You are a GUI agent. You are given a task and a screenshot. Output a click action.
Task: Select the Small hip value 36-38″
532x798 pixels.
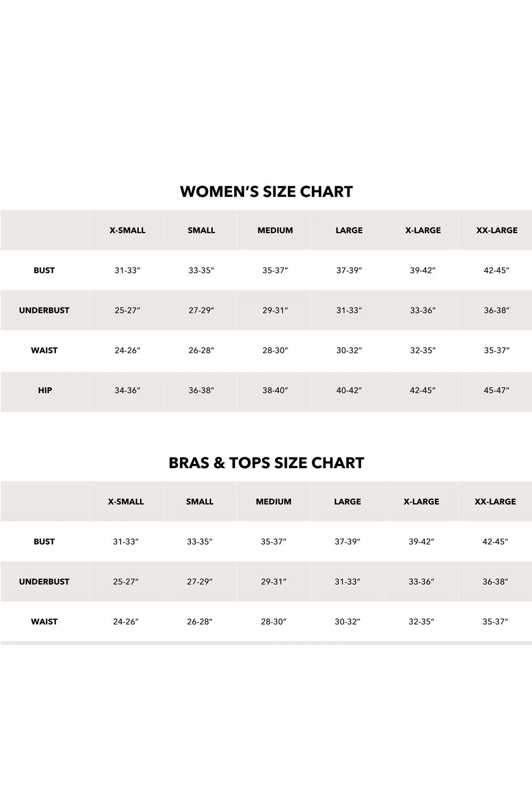point(201,390)
